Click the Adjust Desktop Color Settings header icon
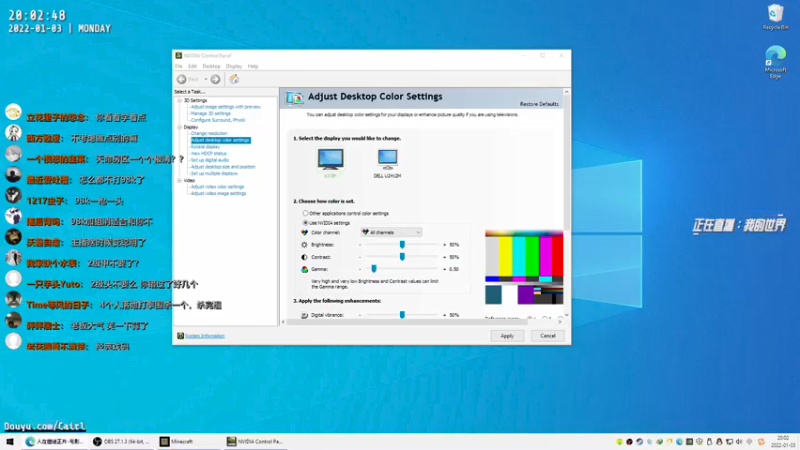Image resolution: width=800 pixels, height=450 pixels. point(294,97)
